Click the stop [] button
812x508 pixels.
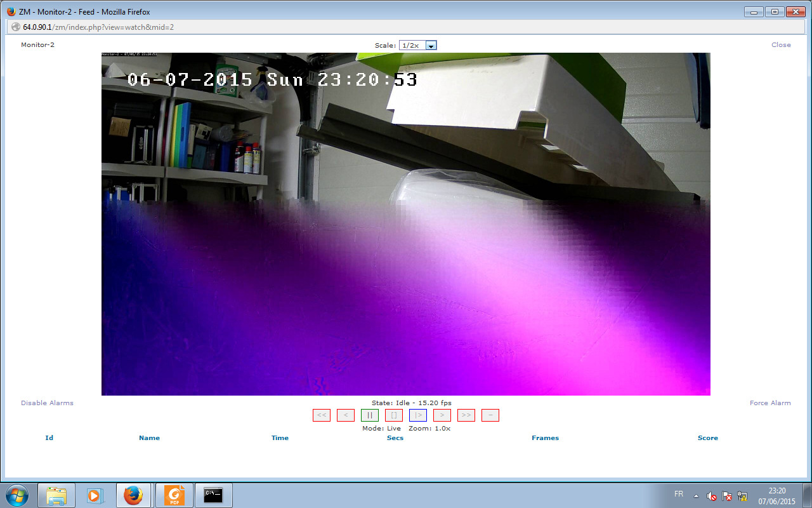coord(394,415)
